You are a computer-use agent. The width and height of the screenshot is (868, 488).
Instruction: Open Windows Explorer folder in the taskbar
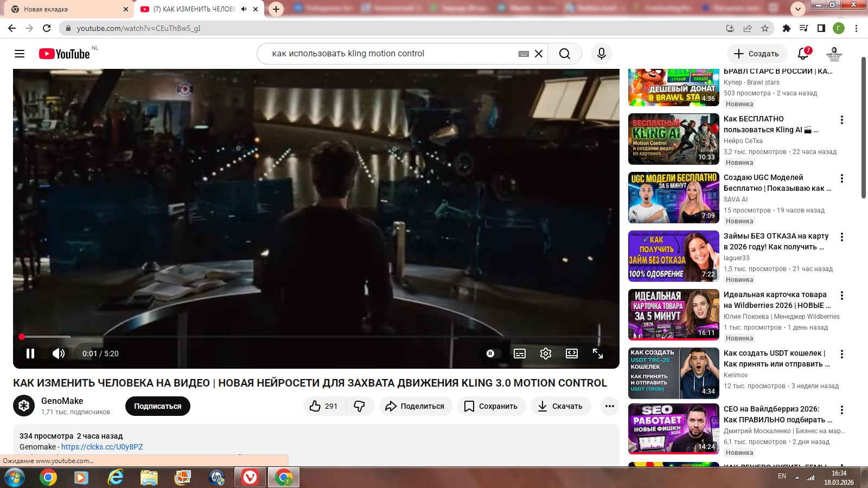click(x=149, y=477)
